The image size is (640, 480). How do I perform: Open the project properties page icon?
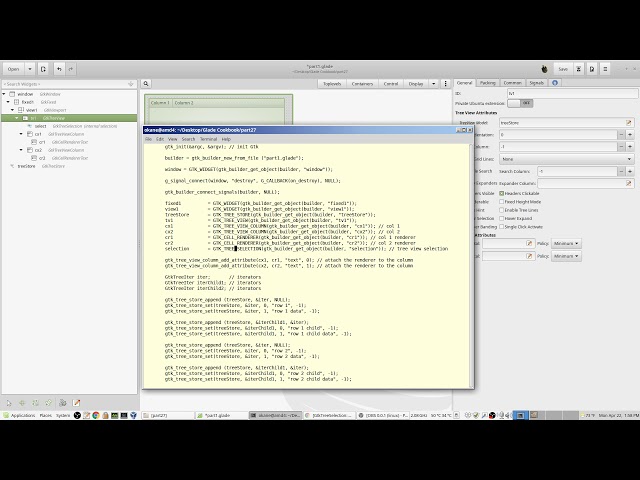[592, 69]
